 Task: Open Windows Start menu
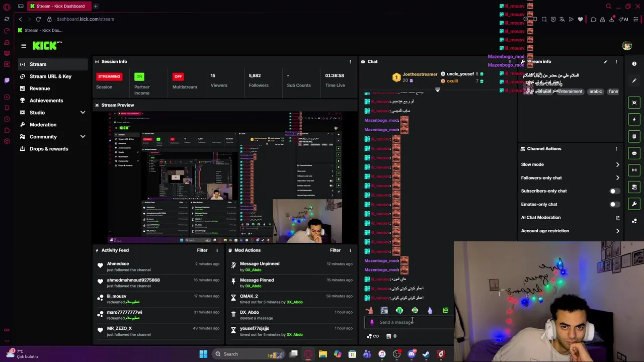pos(203,354)
